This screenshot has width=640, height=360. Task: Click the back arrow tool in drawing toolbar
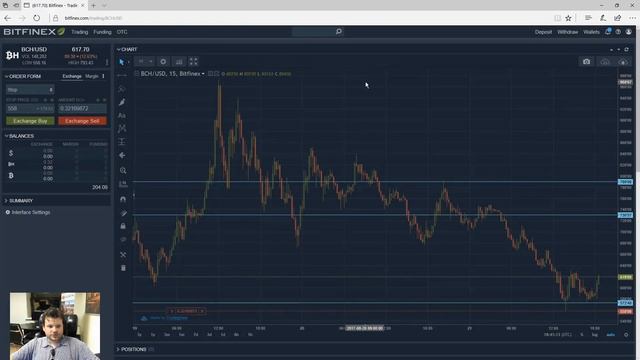point(122,155)
